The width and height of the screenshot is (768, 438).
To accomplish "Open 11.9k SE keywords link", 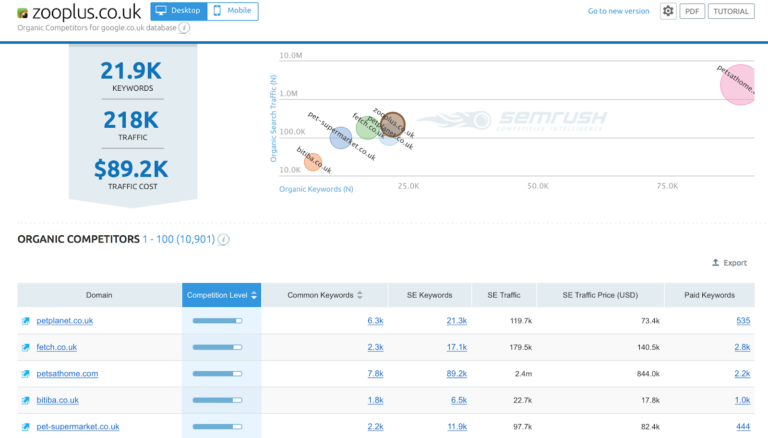I will 456,427.
